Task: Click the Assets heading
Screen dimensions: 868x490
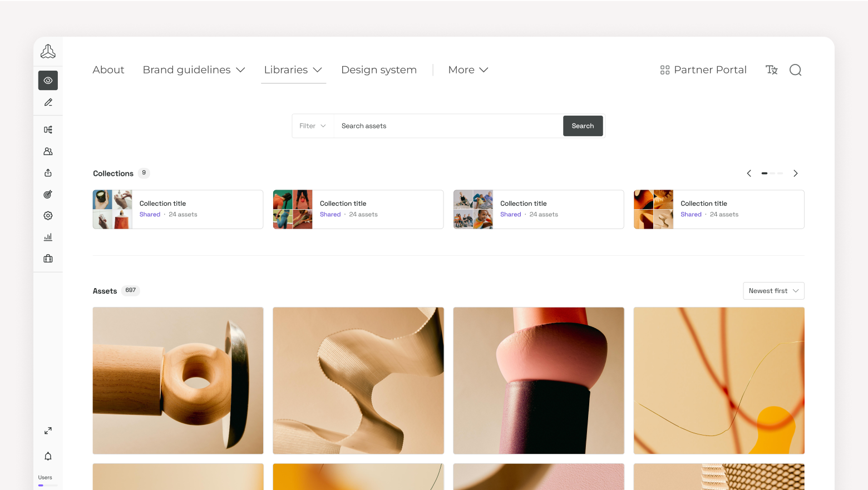Action: pyautogui.click(x=105, y=291)
